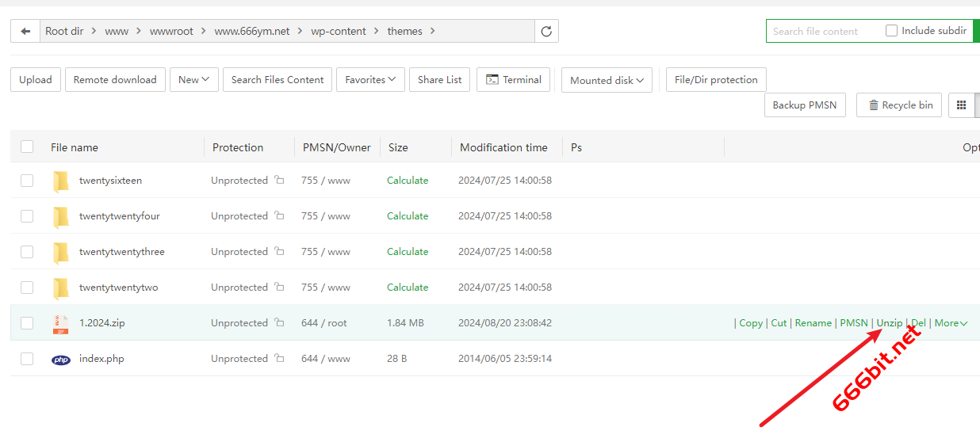The image size is (980, 438).
Task: Open the Favorites dropdown
Action: coord(370,80)
